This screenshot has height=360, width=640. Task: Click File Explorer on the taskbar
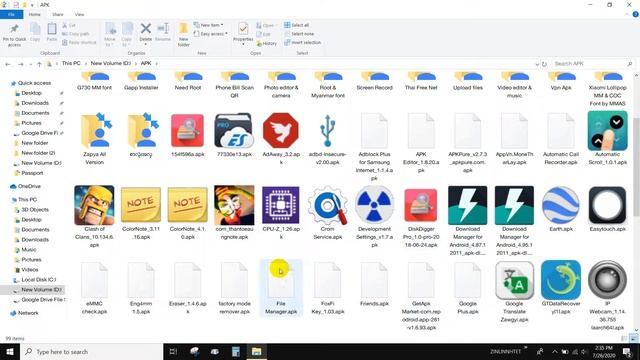[x=256, y=351]
